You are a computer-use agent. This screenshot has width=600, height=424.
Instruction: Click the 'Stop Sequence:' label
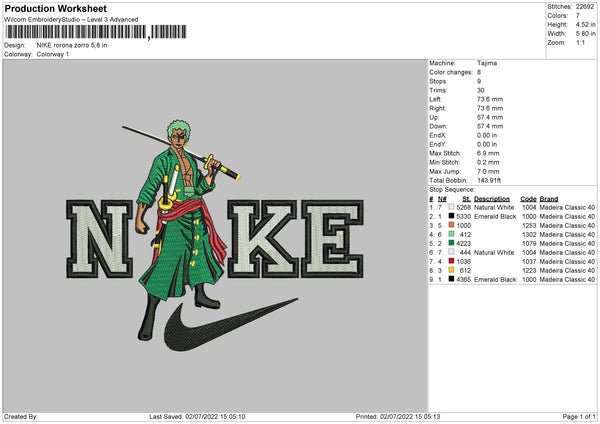pyautogui.click(x=452, y=190)
